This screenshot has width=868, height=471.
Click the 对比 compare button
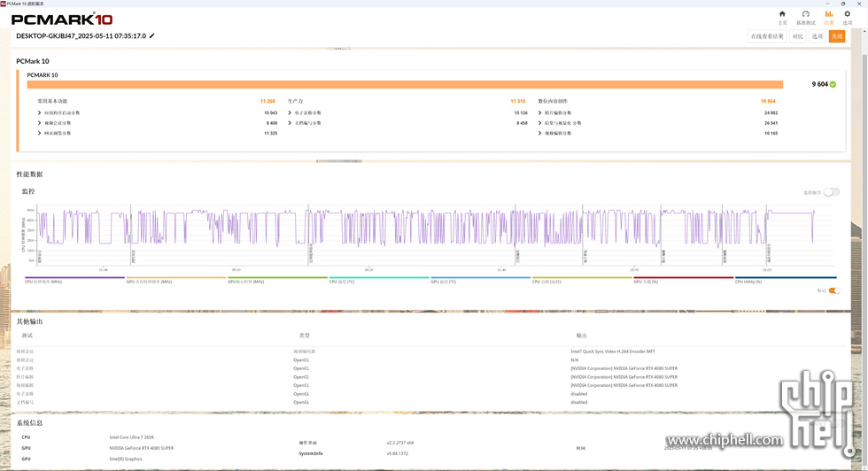pos(797,36)
